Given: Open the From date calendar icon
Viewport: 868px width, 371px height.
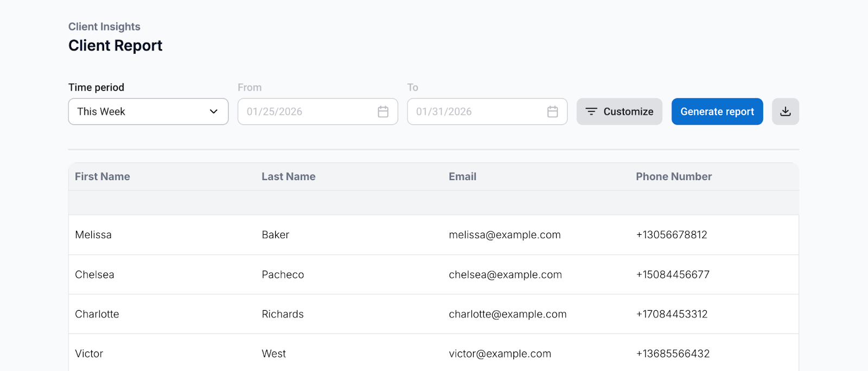Looking at the screenshot, I should (383, 112).
